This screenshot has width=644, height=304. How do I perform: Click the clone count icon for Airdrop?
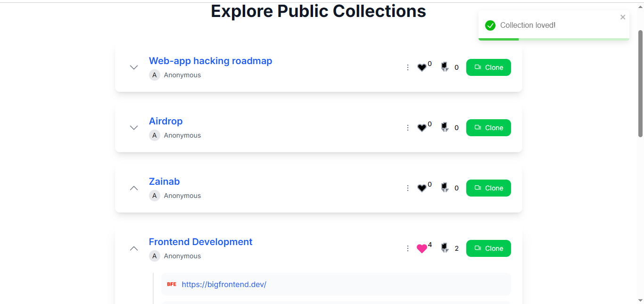[445, 127]
